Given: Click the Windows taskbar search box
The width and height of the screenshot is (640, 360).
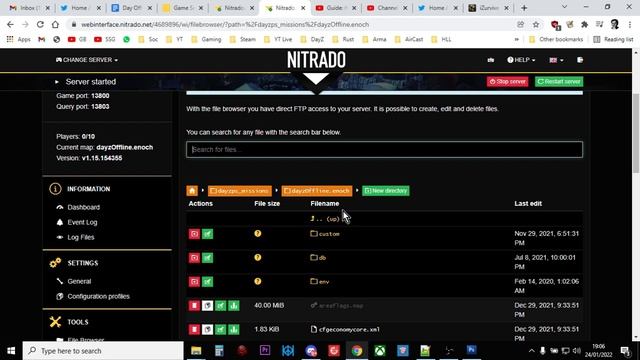Looking at the screenshot, I should tap(103, 351).
